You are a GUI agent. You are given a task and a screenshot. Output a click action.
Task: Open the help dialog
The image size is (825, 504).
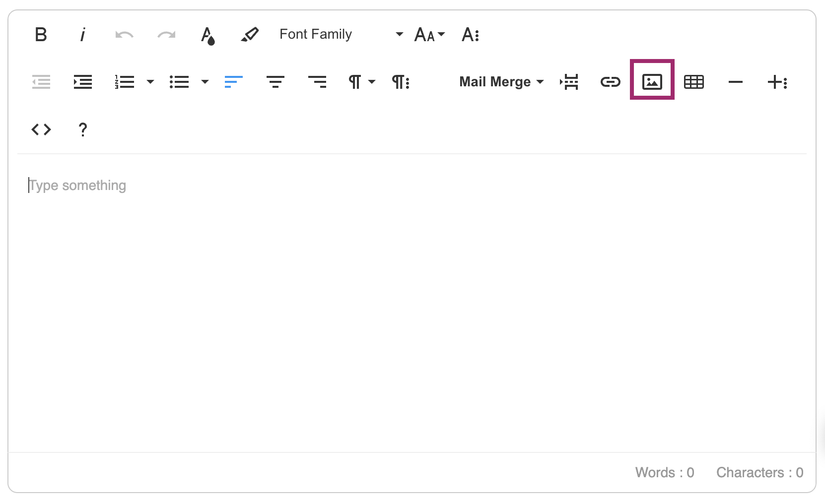(82, 129)
